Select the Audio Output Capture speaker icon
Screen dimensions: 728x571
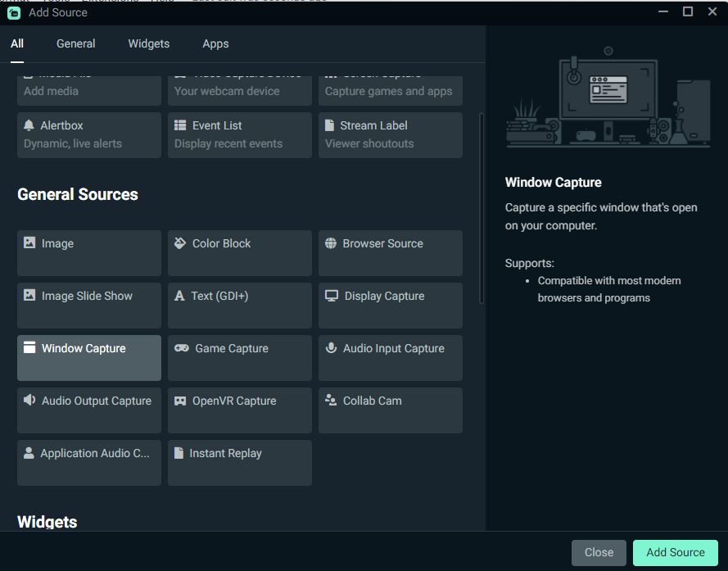pyautogui.click(x=29, y=400)
